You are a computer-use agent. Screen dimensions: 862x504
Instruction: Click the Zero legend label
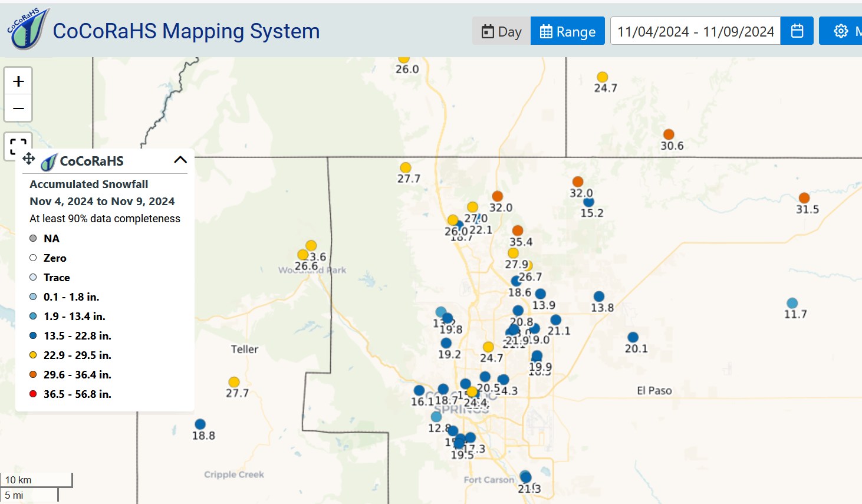[x=55, y=258]
